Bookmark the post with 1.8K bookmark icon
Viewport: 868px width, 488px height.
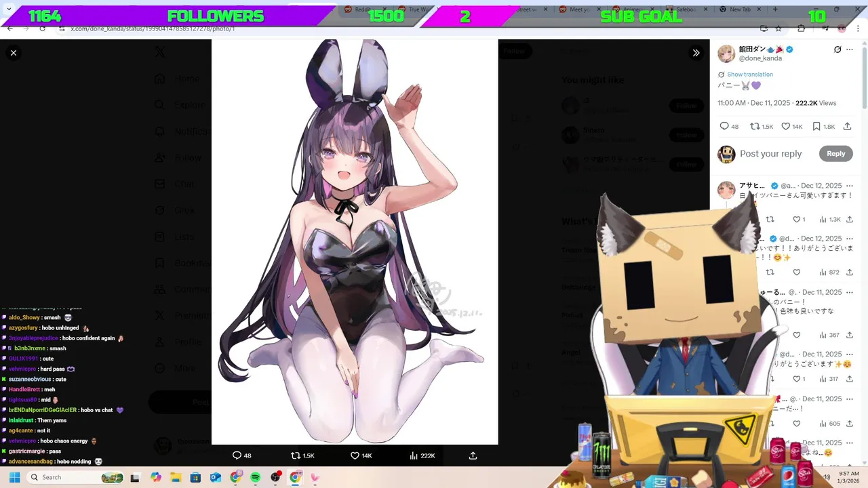[816, 126]
